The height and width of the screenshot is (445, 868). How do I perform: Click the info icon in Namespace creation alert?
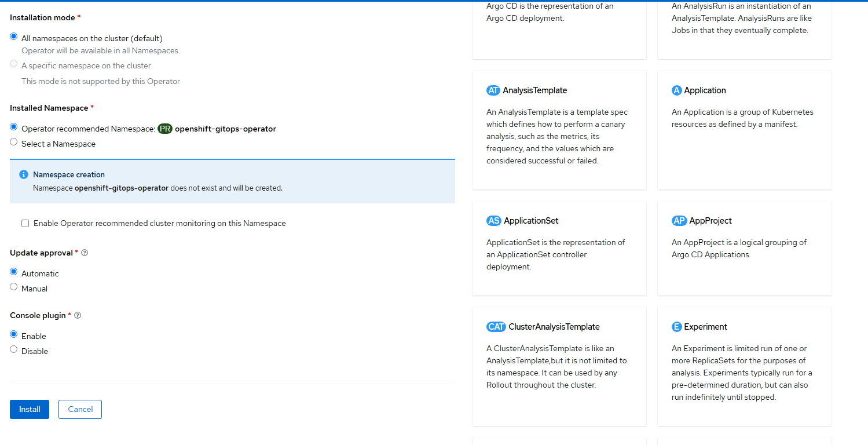point(24,174)
